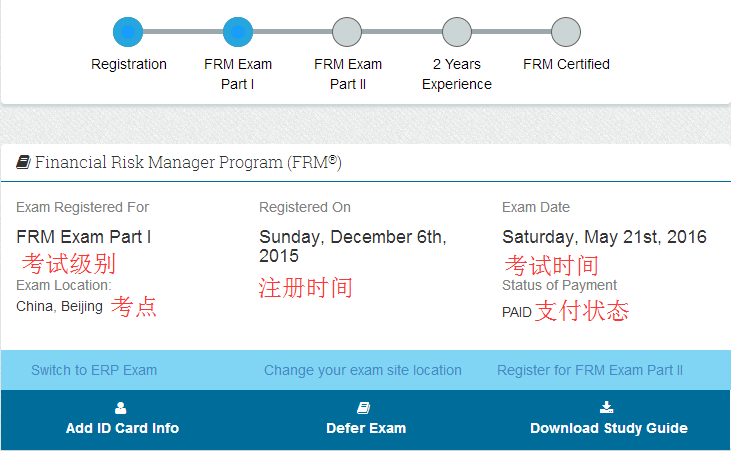Click the 2 Years Experience step circle

456,32
